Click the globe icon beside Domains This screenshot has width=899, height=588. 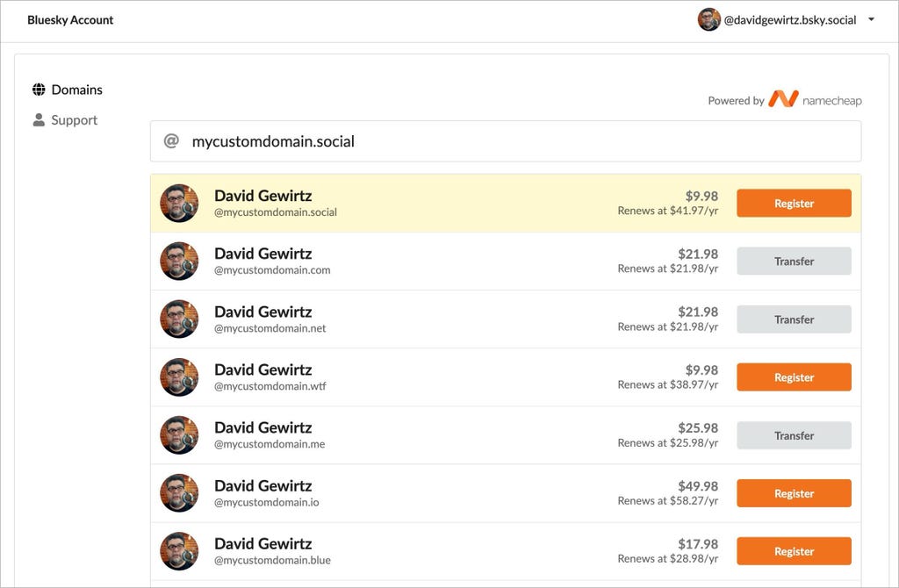[39, 90]
